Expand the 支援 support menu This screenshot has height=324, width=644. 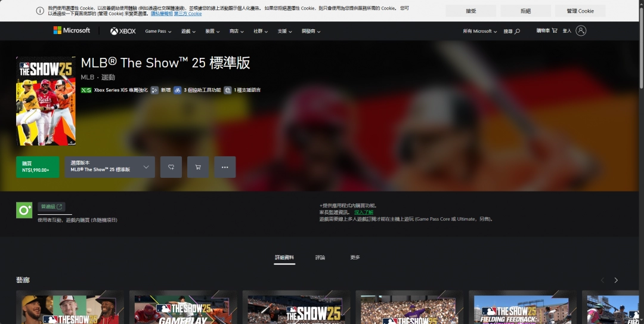click(x=284, y=31)
